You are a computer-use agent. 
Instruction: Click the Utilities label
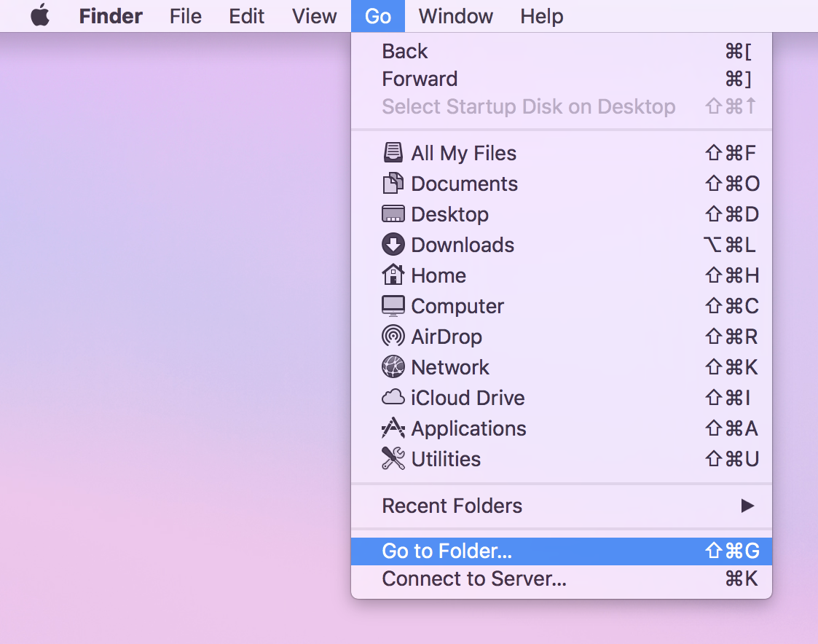click(446, 459)
